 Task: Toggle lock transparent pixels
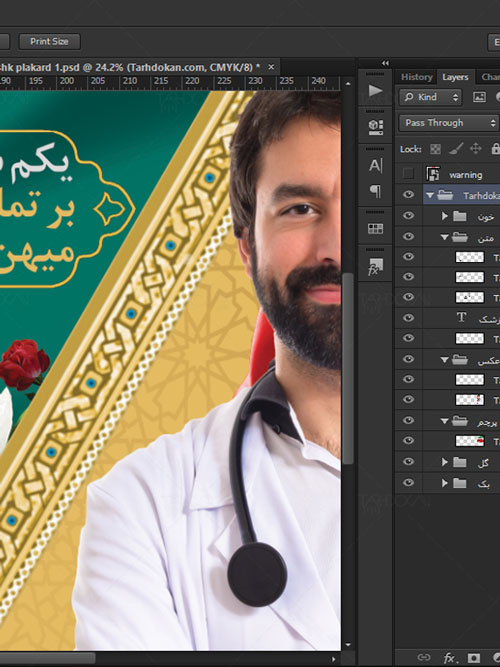coord(435,149)
